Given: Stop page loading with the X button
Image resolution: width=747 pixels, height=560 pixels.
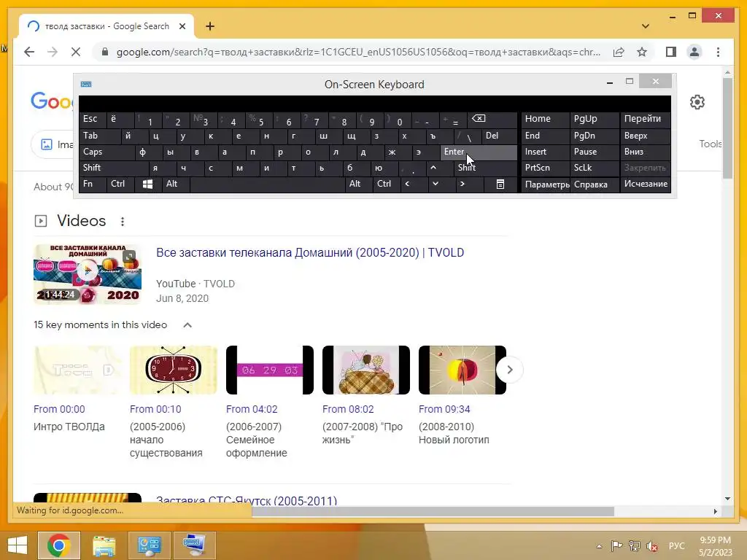Looking at the screenshot, I should [76, 52].
